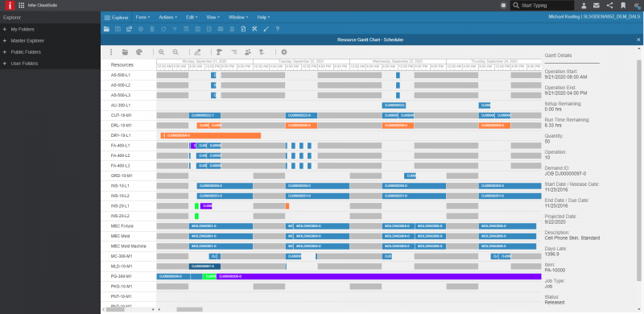
Task: Open the color palette icon in Gantt toolbar
Action: pyautogui.click(x=138, y=52)
